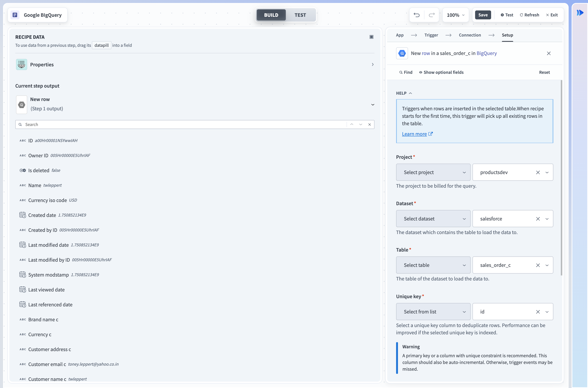The width and height of the screenshot is (588, 388).
Task: Go to the App step tab
Action: click(x=400, y=35)
